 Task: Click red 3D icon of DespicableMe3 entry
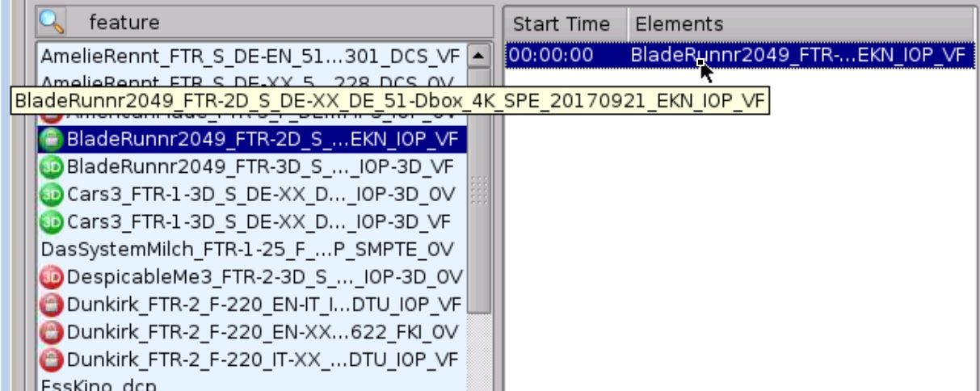point(52,277)
